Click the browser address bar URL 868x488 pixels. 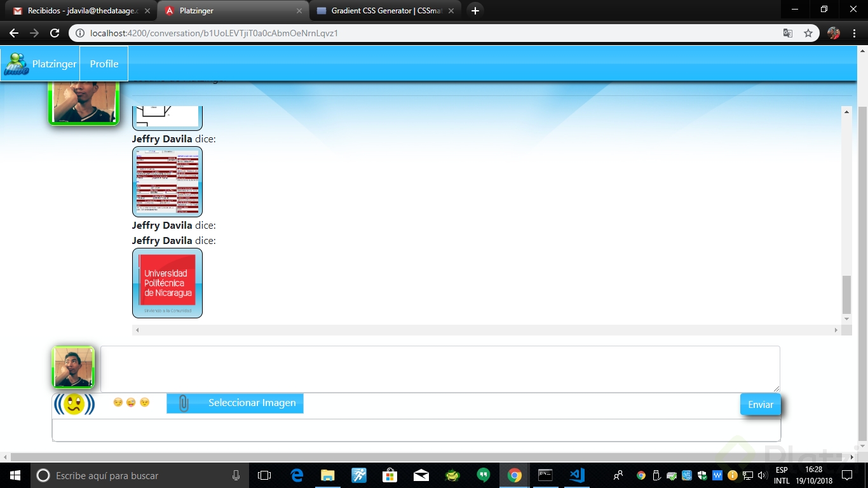[214, 33]
